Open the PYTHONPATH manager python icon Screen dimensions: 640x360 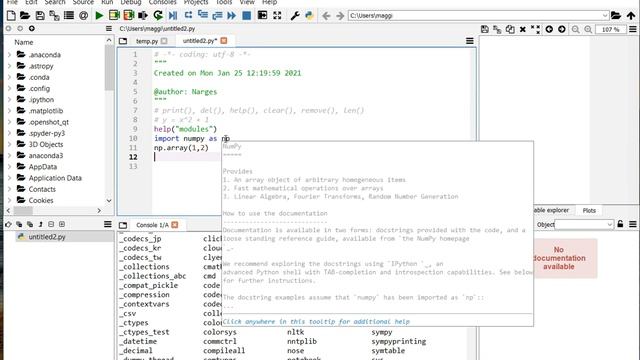(309, 16)
